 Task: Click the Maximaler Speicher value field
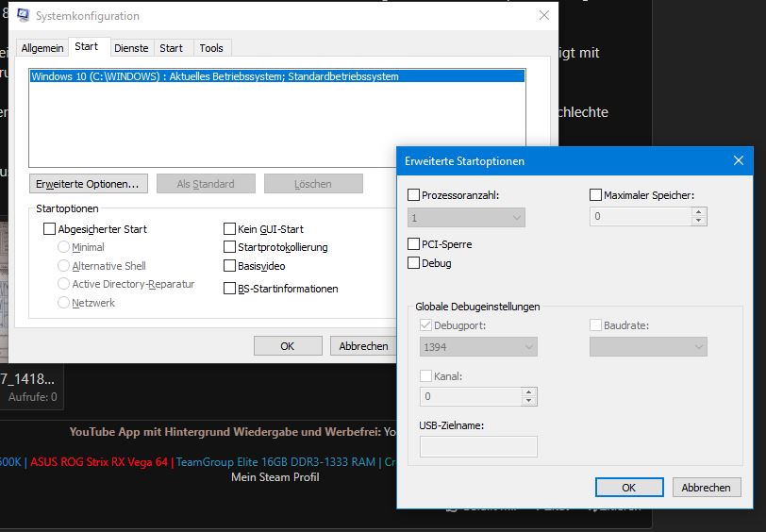point(640,216)
